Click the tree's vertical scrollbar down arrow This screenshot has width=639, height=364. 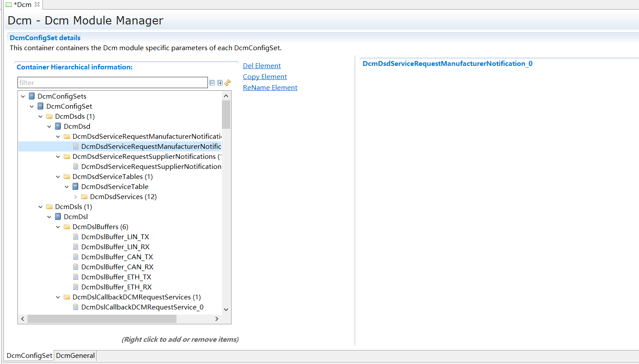point(226,309)
